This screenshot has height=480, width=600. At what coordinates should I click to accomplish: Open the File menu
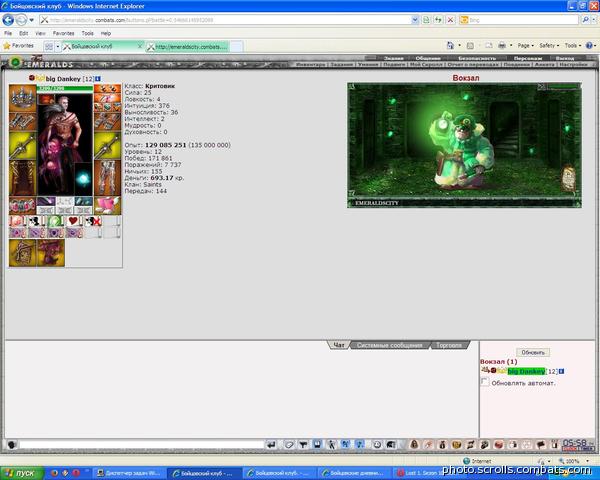[8, 33]
